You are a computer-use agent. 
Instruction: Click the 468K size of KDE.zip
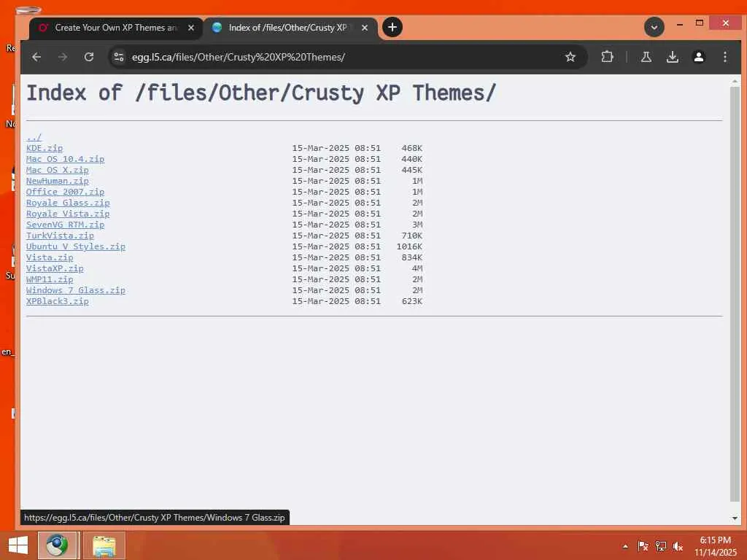pos(411,148)
